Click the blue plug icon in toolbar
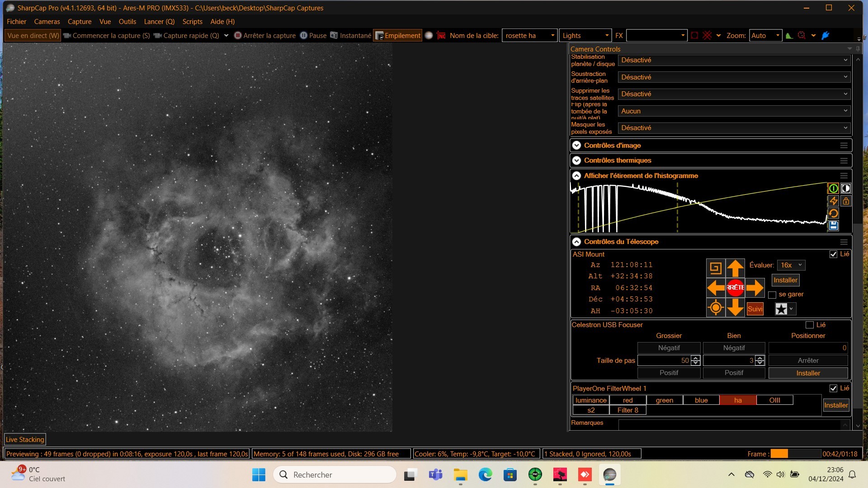Viewport: 868px width, 488px height. (826, 36)
